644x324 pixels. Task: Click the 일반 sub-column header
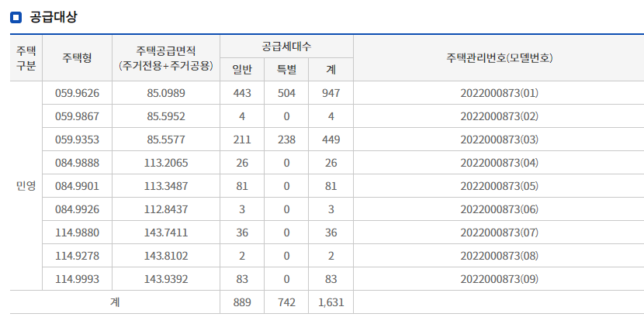tap(242, 70)
